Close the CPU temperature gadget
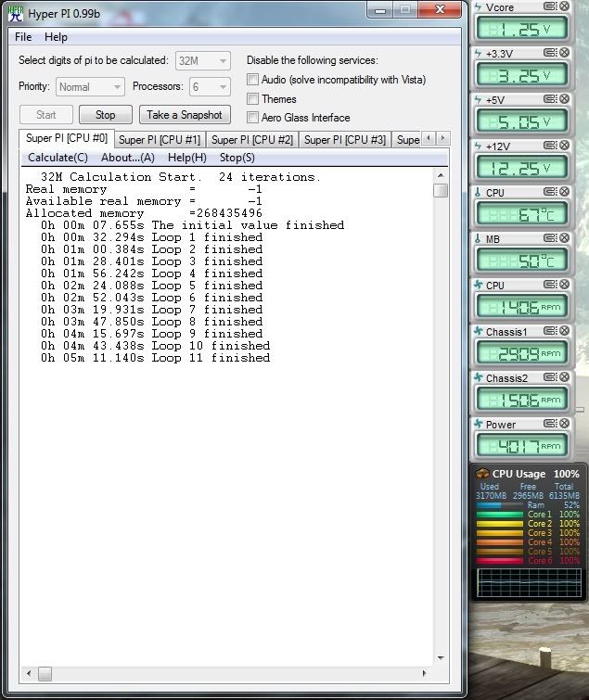Viewport: 589px width, 700px height. click(x=565, y=192)
